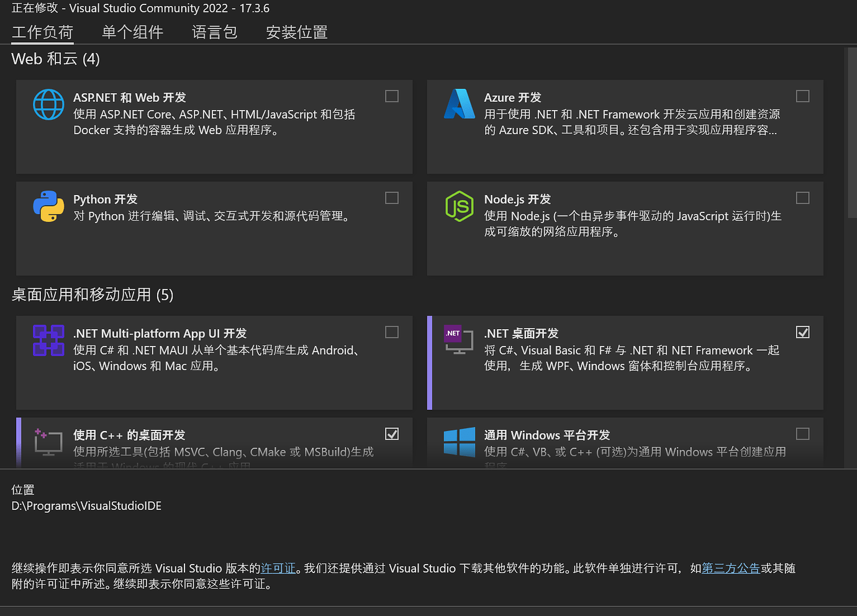Image resolution: width=857 pixels, height=616 pixels.
Task: Switch to the 单个组件 tab
Action: (132, 32)
